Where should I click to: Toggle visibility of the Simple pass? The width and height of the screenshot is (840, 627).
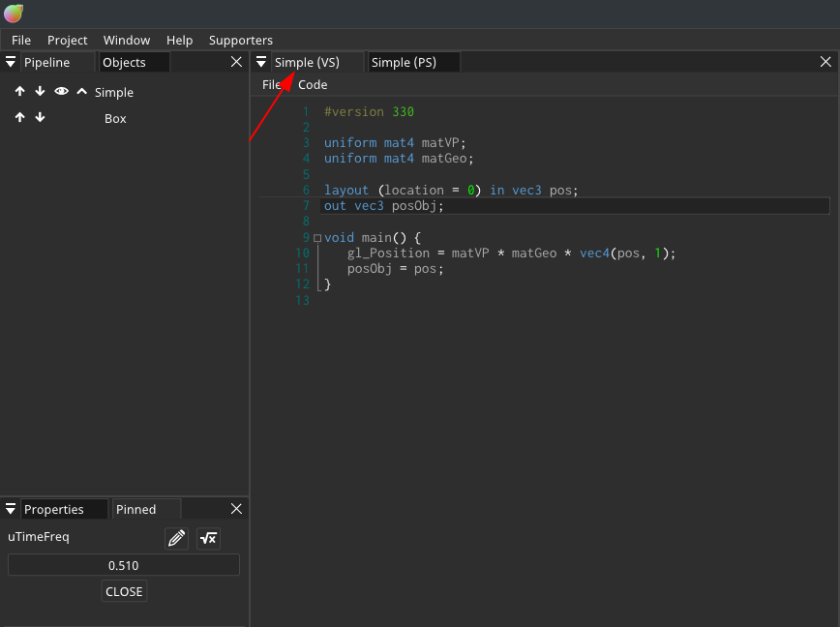tap(61, 92)
